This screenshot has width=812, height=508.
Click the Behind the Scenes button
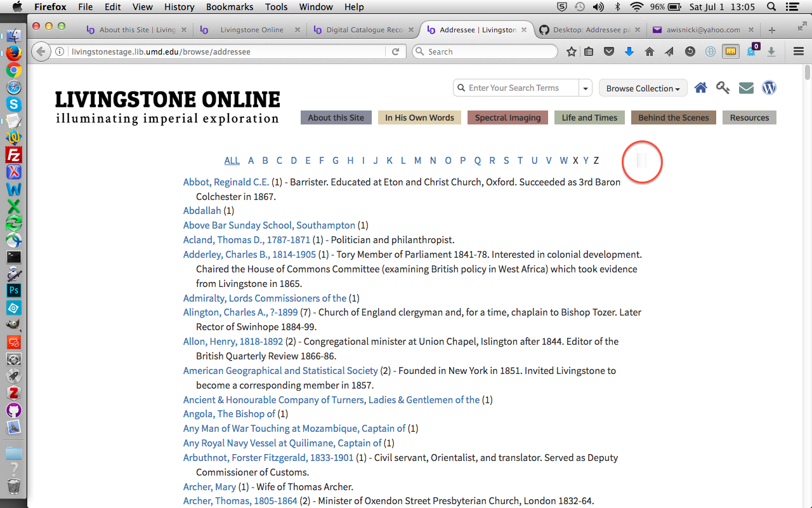674,117
